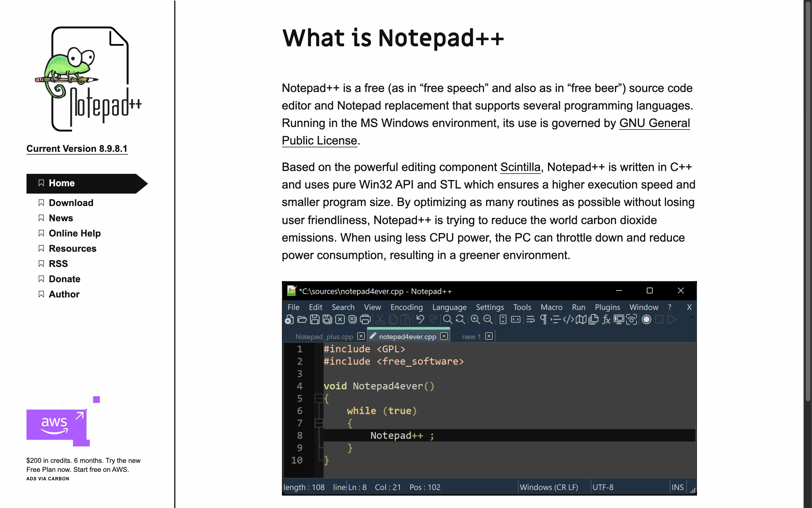The image size is (812, 508).
Task: Open the Encoding menu in Notepad++
Action: [x=406, y=307]
